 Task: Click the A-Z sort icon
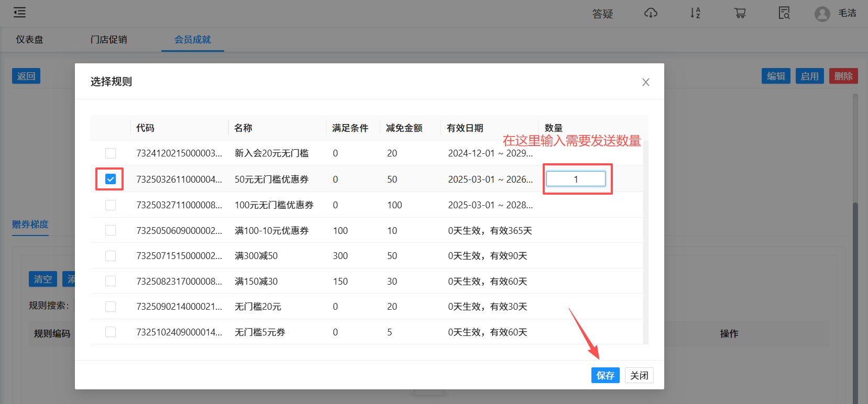tap(695, 13)
